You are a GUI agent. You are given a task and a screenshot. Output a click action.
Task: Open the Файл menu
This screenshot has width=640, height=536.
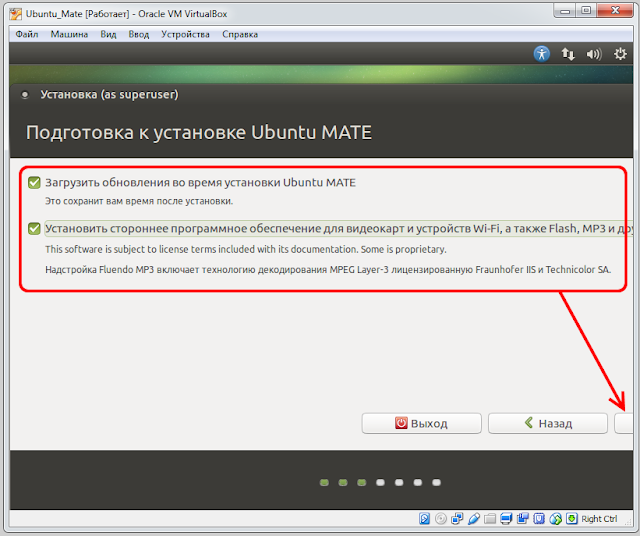tap(27, 34)
